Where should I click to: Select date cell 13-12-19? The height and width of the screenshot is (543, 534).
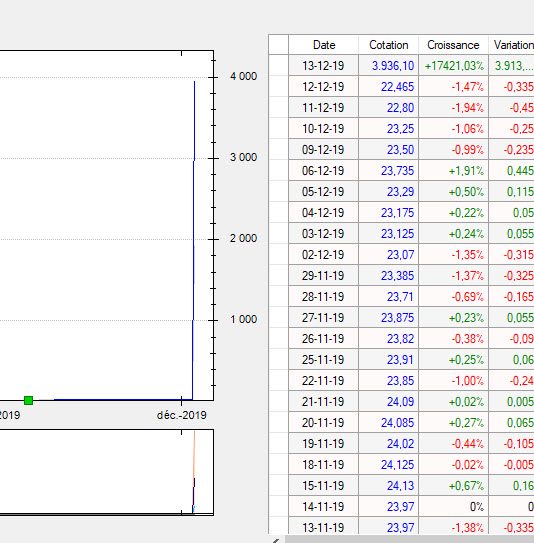point(323,65)
